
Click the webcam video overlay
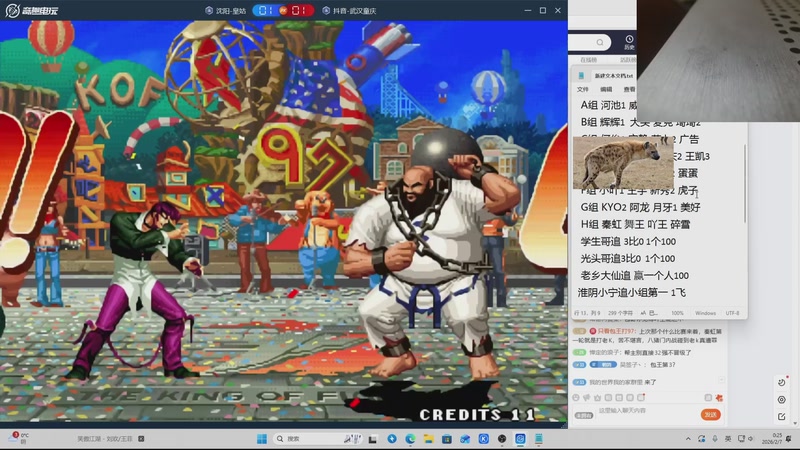click(718, 60)
